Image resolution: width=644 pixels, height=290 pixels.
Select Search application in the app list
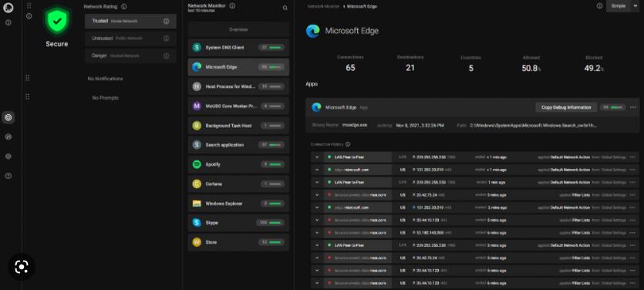(x=238, y=145)
